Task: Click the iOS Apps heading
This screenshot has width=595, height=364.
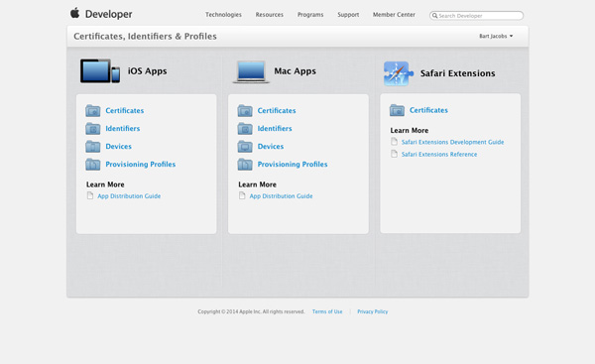Action: tap(147, 71)
